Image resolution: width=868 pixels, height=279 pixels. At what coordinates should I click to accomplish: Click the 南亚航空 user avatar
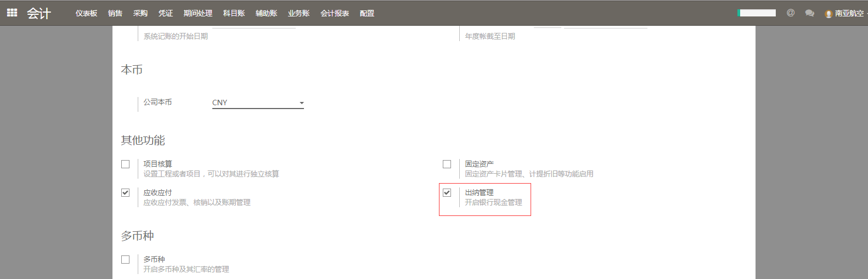[x=828, y=14]
